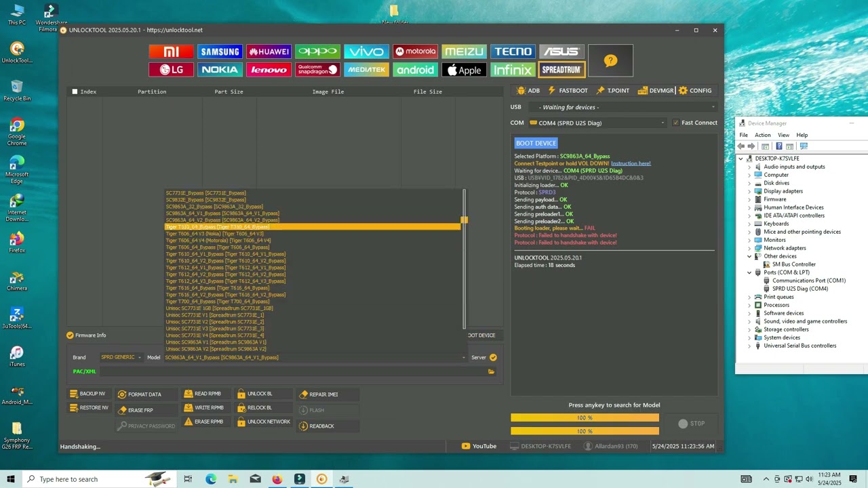Select the LG brand icon

[x=171, y=70]
